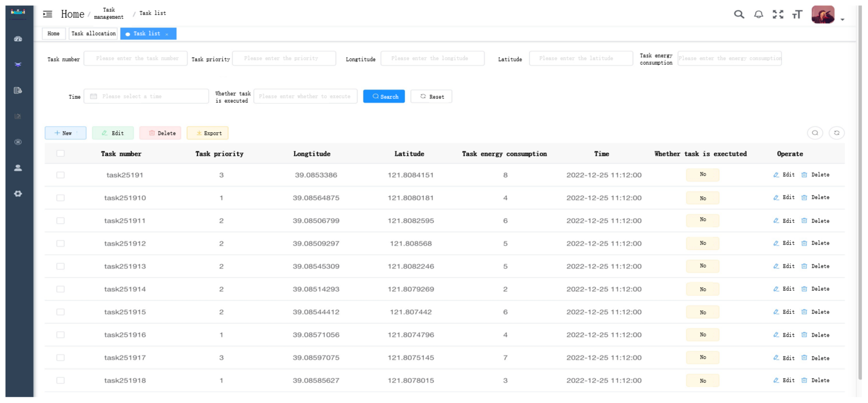This screenshot has height=403, width=868.
Task: Tick the checkbox for task251914
Action: [x=60, y=289]
